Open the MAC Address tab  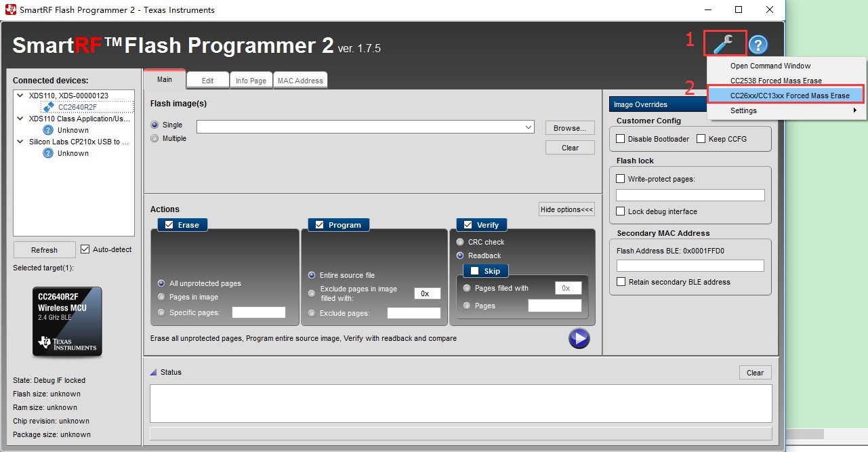click(301, 81)
